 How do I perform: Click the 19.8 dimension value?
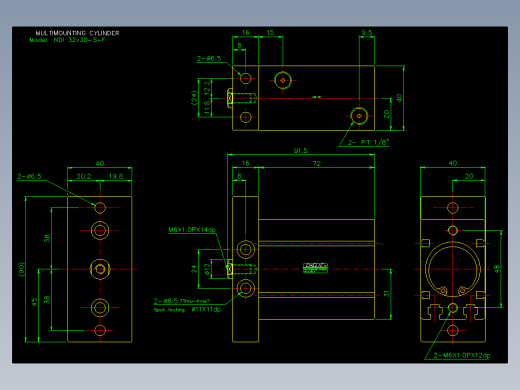(x=116, y=176)
